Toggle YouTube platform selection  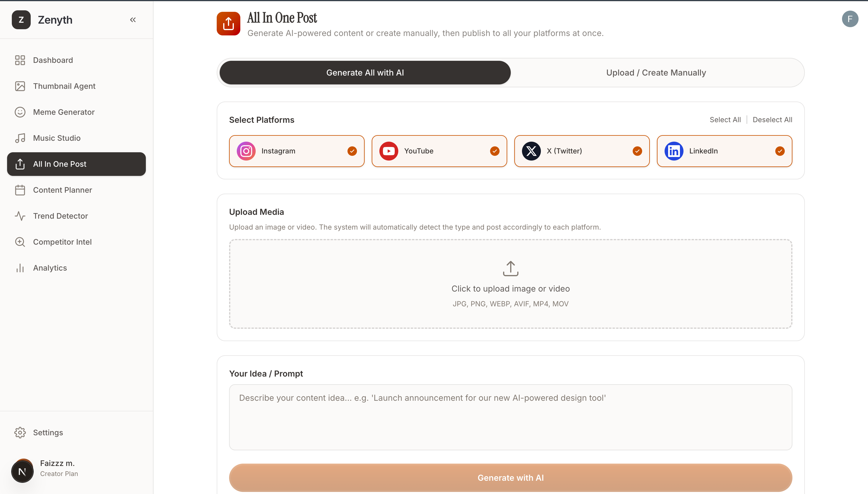click(x=495, y=151)
